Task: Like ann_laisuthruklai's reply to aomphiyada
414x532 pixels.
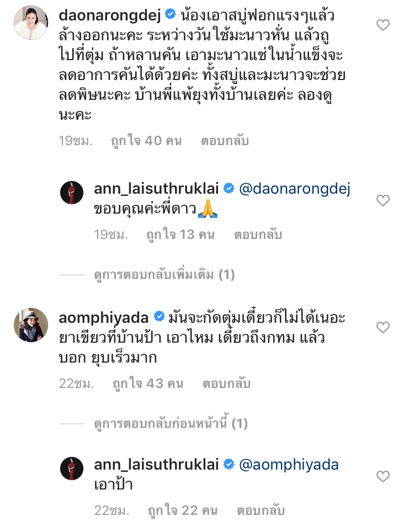Action: tap(383, 476)
